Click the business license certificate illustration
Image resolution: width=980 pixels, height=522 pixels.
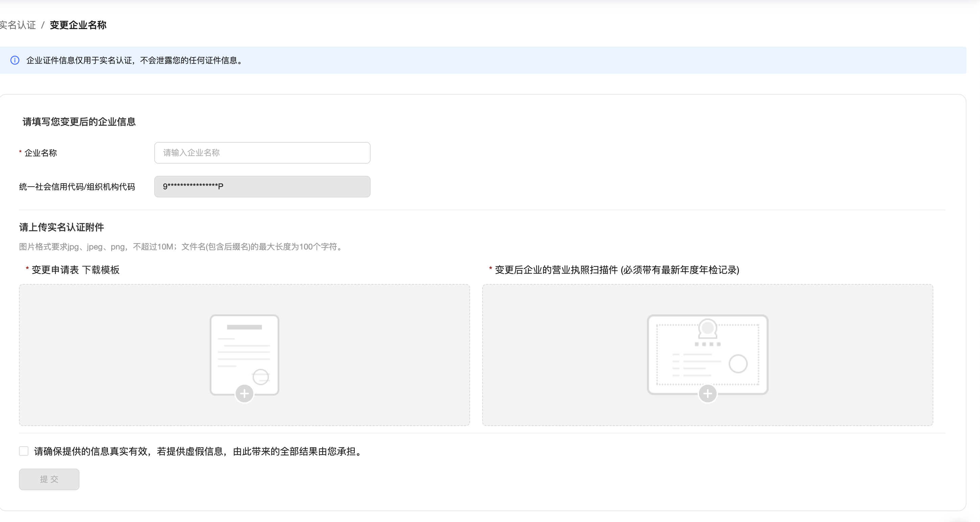point(707,352)
